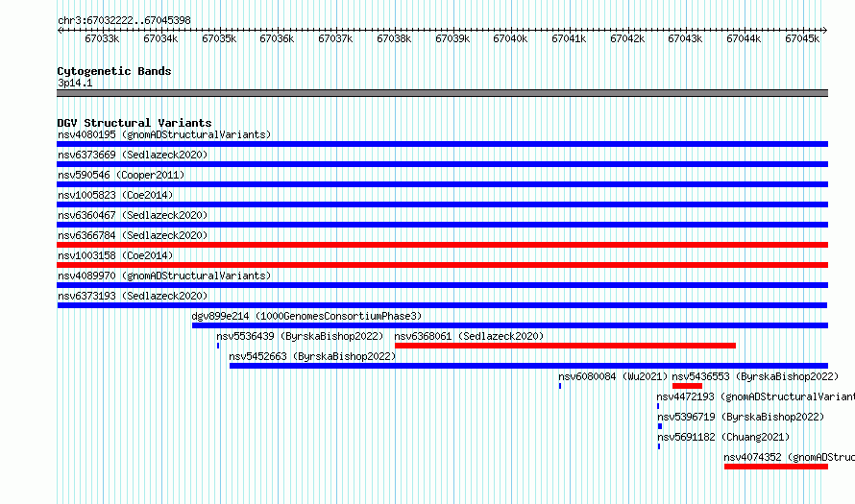Select the small blue mark under nsv5396719
The width and height of the screenshot is (855, 504).
tap(660, 426)
